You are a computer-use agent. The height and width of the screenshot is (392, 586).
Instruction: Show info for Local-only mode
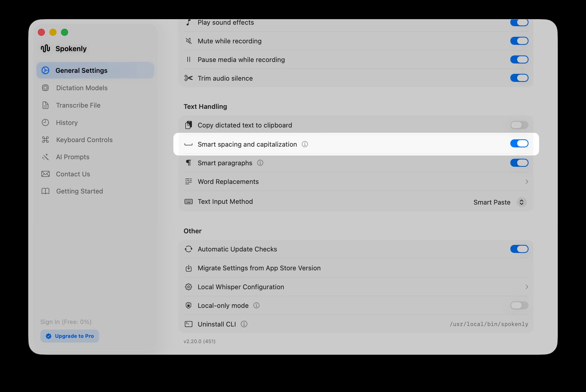256,305
